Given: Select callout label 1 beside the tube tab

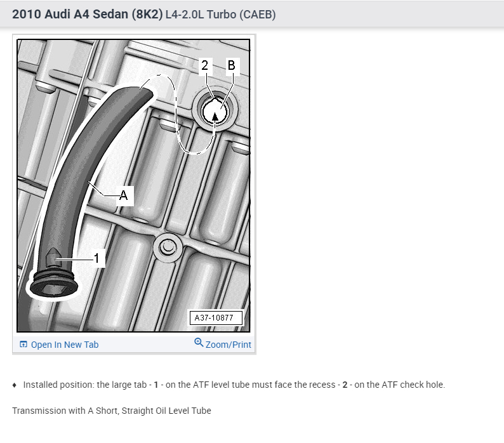Looking at the screenshot, I should point(96,258).
